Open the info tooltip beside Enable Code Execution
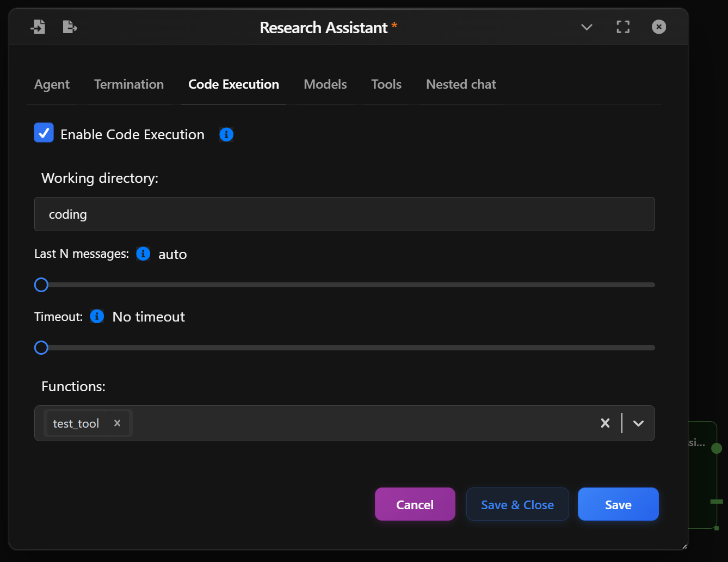 (x=226, y=134)
